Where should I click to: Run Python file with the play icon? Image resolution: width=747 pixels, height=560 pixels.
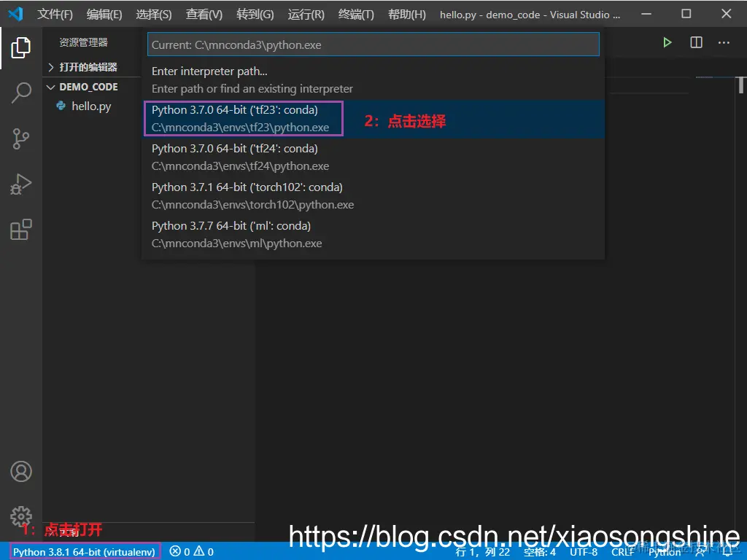pos(667,43)
